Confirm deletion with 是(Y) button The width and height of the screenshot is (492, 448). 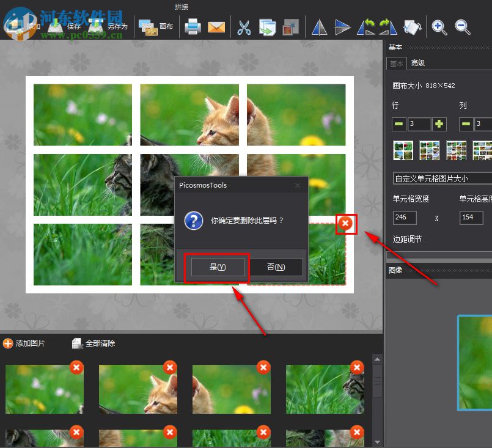[218, 267]
